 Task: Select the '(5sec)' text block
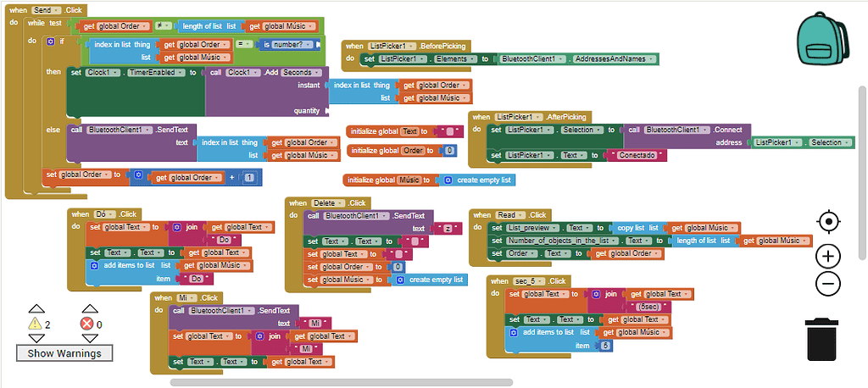pyautogui.click(x=648, y=307)
